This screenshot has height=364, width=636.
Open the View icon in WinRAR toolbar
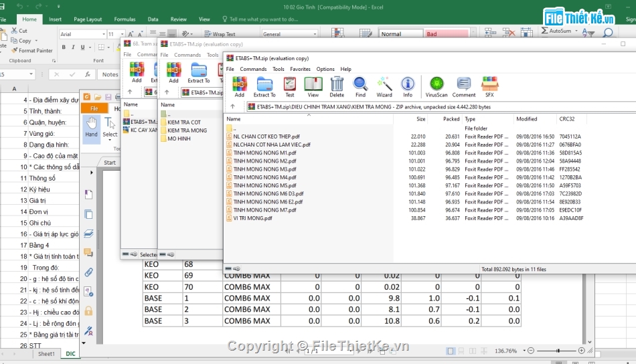(313, 87)
